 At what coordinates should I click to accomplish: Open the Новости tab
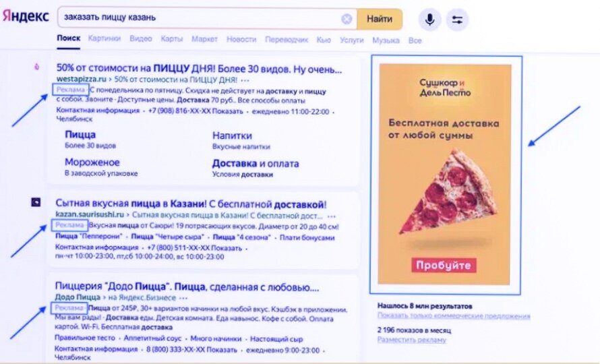[x=241, y=39]
